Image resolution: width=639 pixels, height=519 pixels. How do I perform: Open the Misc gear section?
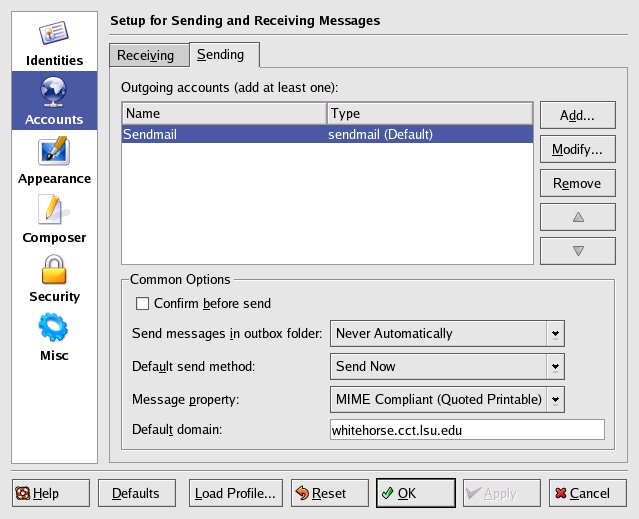pyautogui.click(x=54, y=337)
